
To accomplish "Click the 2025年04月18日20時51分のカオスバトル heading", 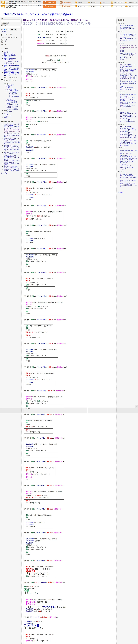I will tap(57, 24).
